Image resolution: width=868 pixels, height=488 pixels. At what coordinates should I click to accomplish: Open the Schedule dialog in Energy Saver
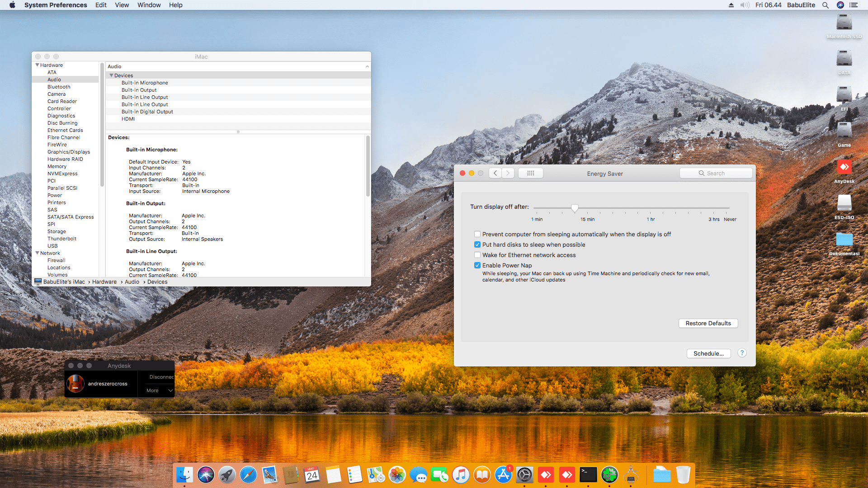(x=708, y=353)
